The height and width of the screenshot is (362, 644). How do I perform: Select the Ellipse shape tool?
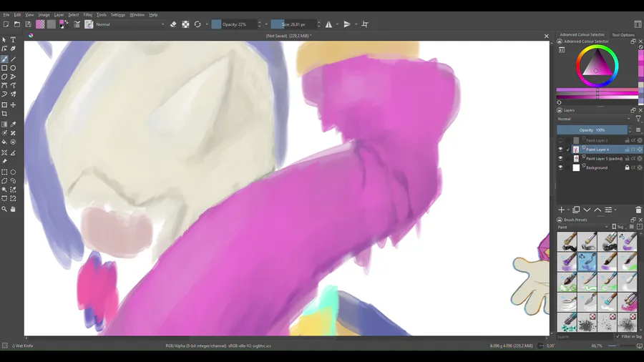coord(13,68)
